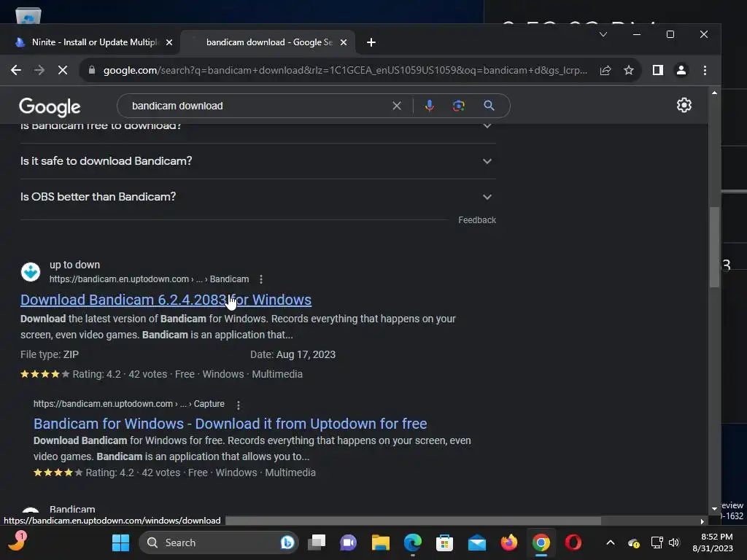Show hidden system tray icons
Viewport: 747px width, 560px height.
611,542
